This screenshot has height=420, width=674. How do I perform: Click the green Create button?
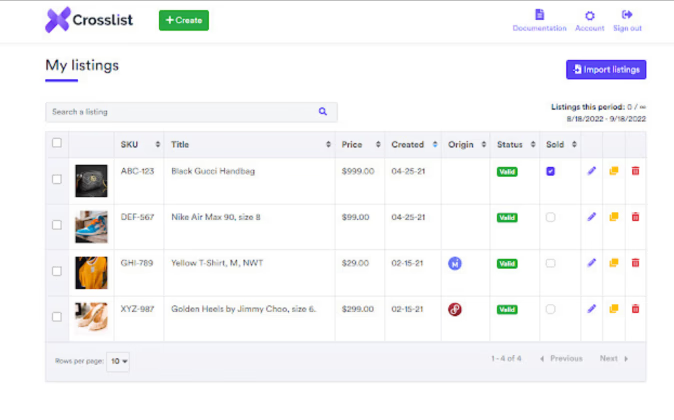pos(184,20)
